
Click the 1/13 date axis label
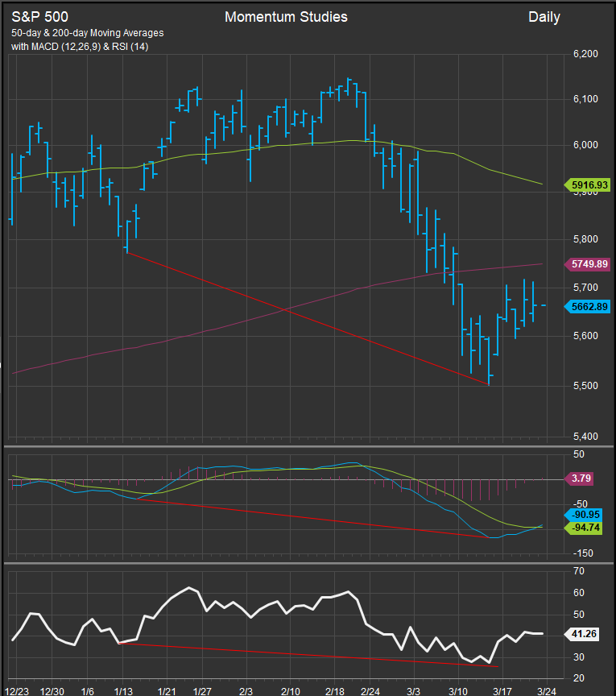(123, 691)
